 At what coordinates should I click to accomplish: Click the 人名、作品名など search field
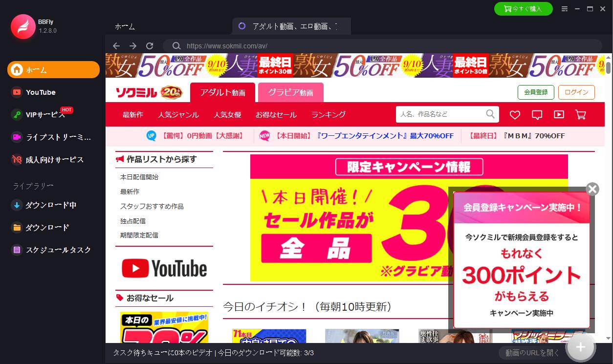pyautogui.click(x=440, y=114)
